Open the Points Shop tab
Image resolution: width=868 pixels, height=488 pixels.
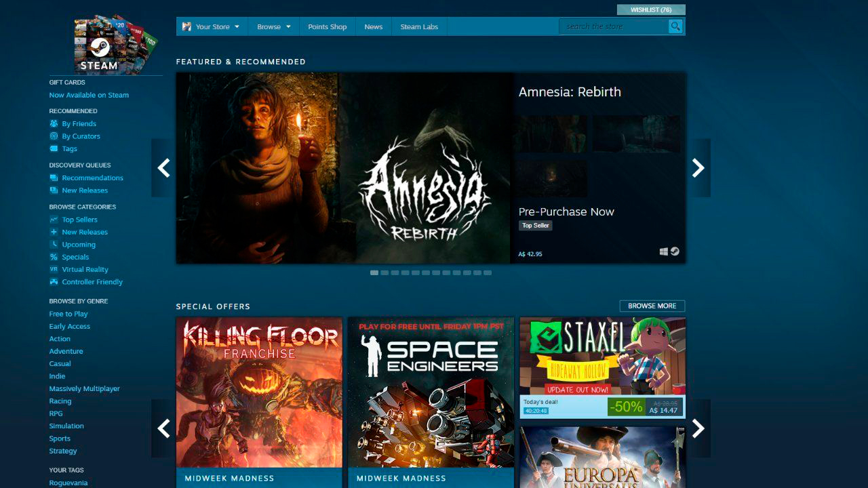click(327, 27)
